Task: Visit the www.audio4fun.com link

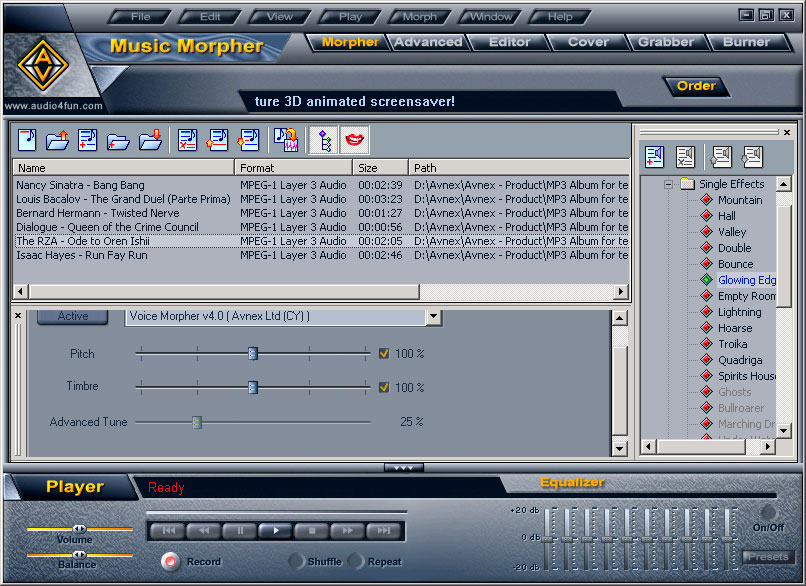Action: 53,106
